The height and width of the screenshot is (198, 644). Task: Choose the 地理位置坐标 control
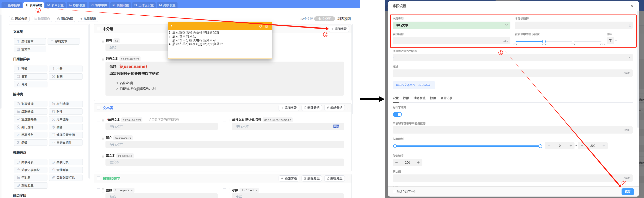66,135
